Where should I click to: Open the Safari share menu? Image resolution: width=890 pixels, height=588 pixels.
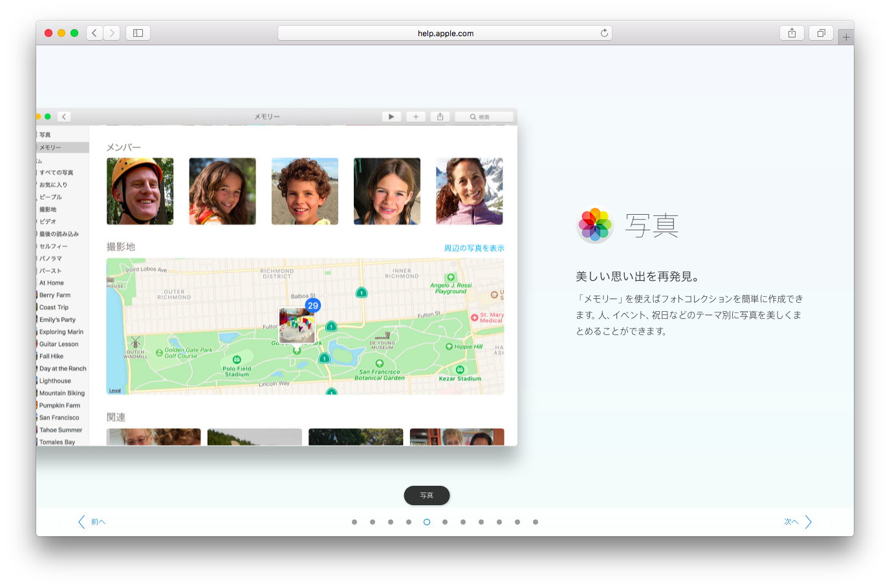click(x=792, y=33)
